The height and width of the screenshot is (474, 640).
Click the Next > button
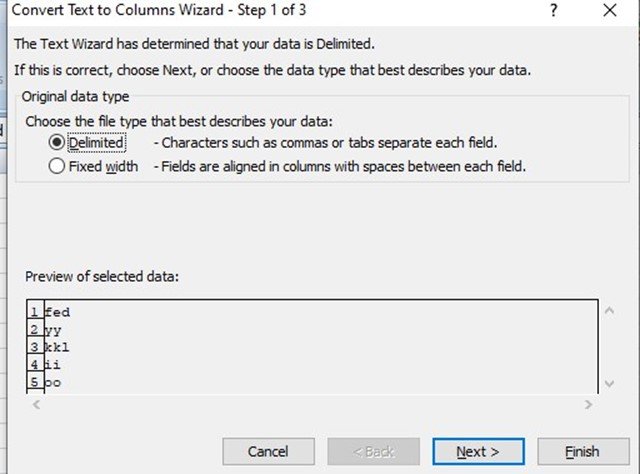[478, 452]
